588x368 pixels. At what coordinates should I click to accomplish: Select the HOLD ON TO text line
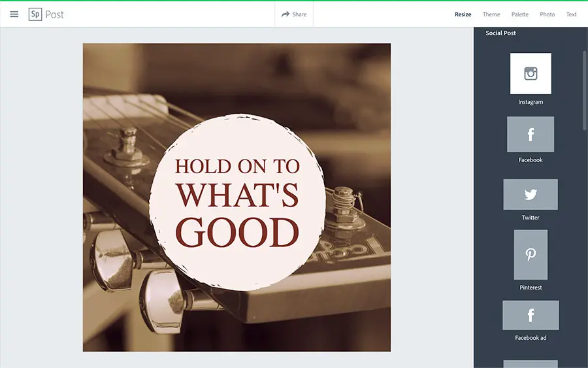pyautogui.click(x=237, y=166)
